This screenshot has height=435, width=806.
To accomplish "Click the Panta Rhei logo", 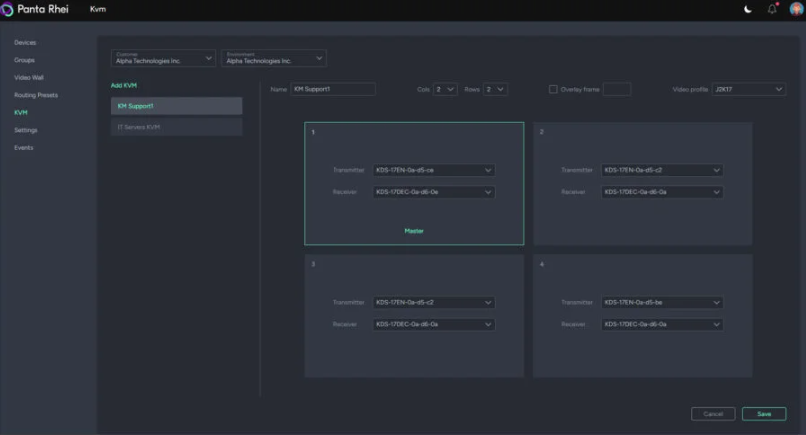I will click(36, 9).
